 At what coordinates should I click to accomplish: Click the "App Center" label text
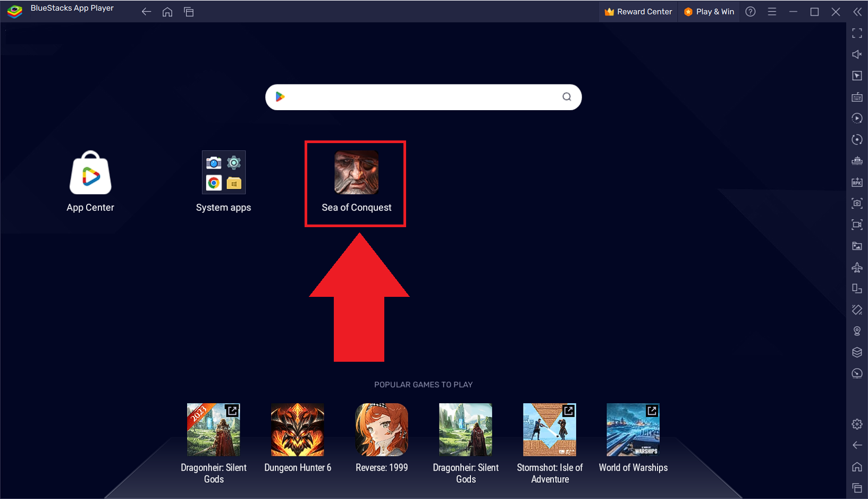pos(90,207)
